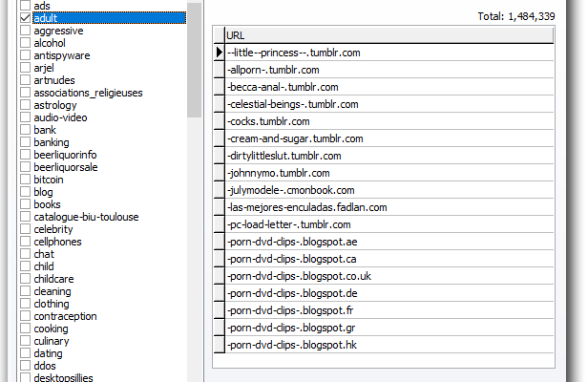Tick the chat checkbox
Image resolution: width=588 pixels, height=382 pixels.
(x=25, y=253)
